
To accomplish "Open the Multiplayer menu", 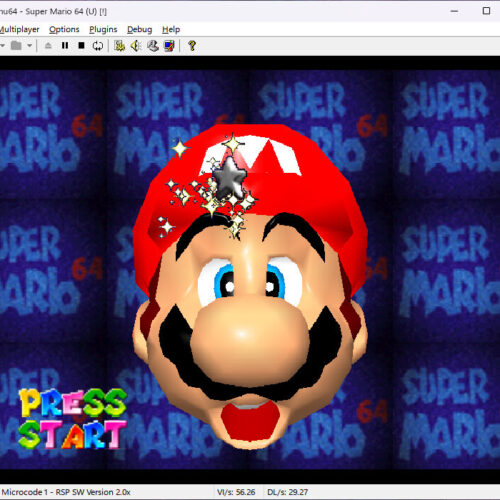I will (19, 29).
